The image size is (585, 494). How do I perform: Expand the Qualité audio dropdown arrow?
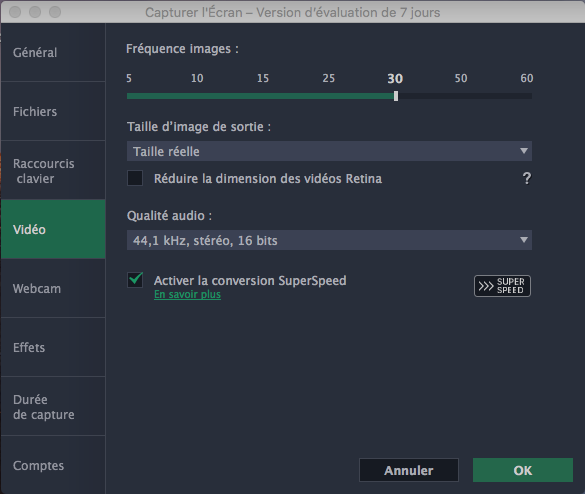pyautogui.click(x=524, y=240)
